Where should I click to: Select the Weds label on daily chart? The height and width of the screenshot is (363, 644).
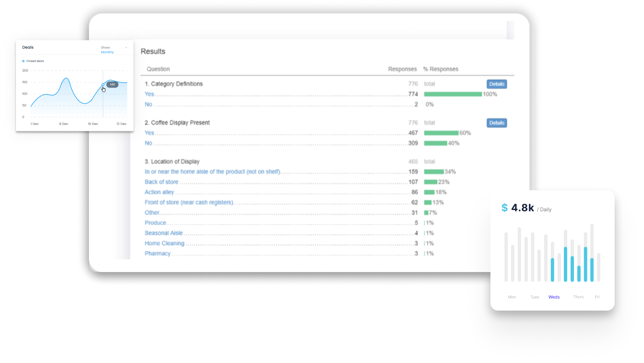(x=554, y=297)
